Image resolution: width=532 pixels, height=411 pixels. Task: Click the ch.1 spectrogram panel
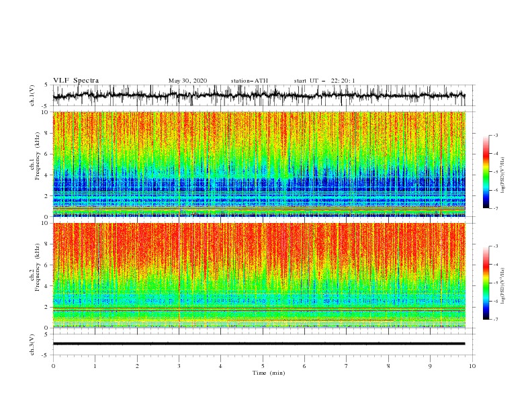[x=259, y=164]
